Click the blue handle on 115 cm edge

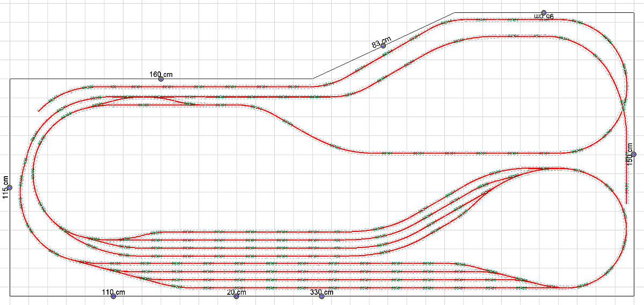coord(10,187)
